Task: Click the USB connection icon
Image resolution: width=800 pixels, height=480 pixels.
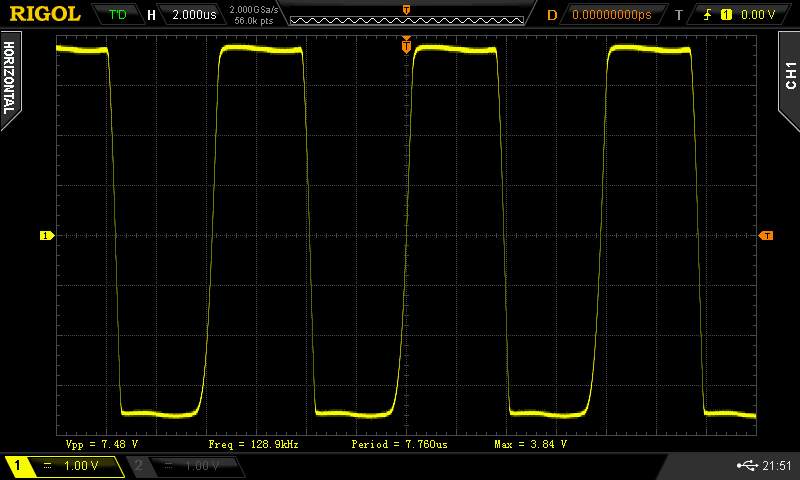Action: 747,465
